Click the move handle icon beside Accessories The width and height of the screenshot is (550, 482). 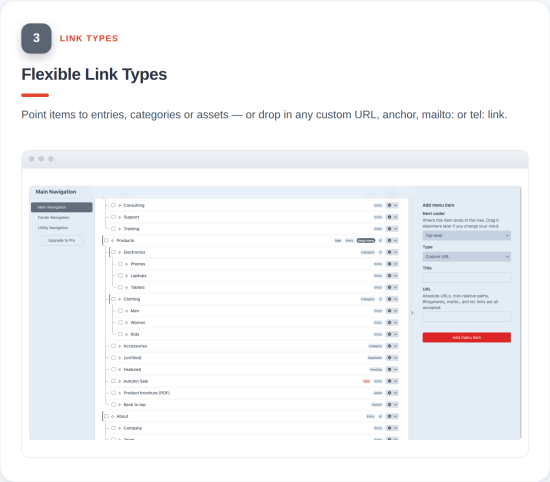pyautogui.click(x=120, y=346)
